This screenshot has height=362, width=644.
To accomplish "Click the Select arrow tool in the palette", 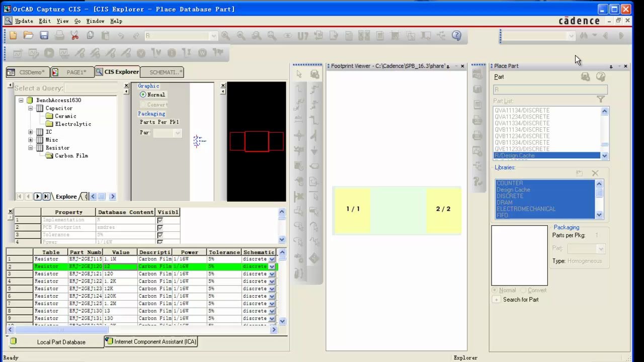I will (x=299, y=74).
